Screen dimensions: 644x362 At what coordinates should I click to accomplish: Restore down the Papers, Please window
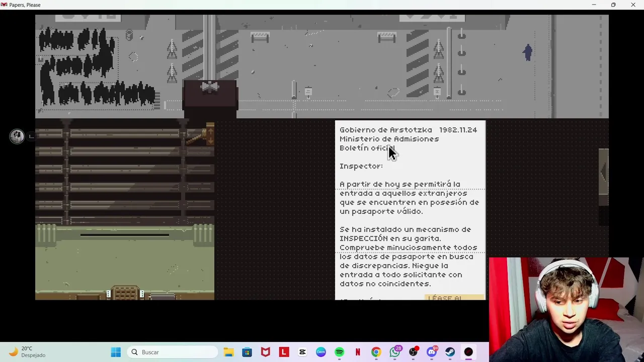pos(613,5)
